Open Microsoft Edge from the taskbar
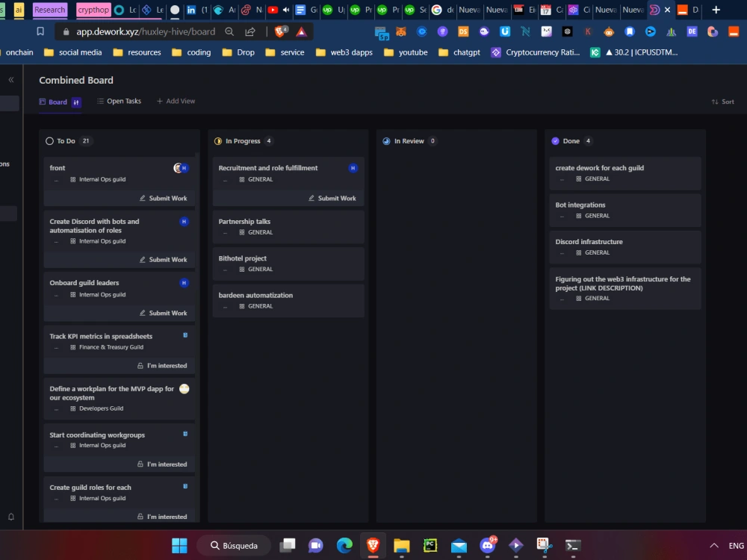 (344, 545)
